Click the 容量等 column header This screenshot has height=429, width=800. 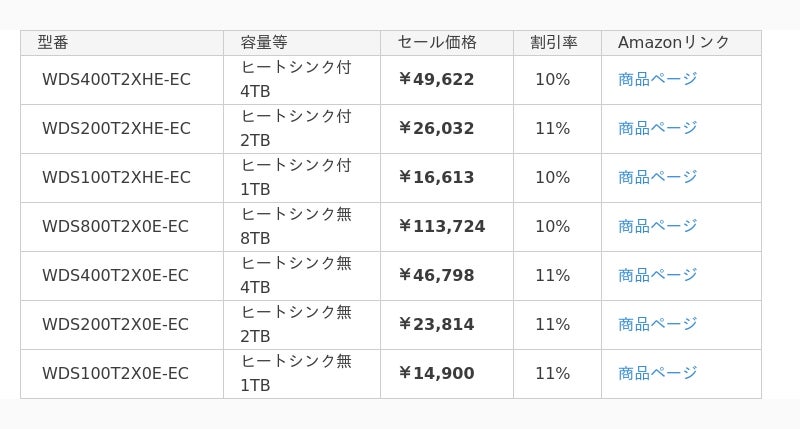click(302, 43)
